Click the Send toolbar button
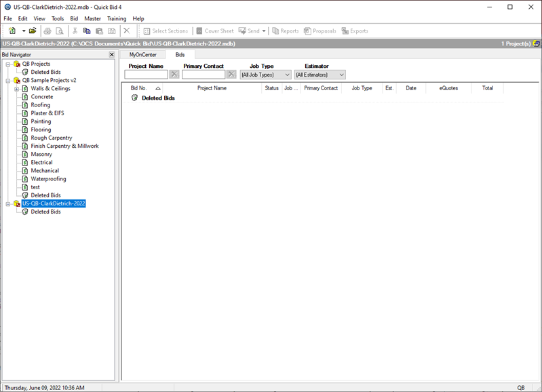The width and height of the screenshot is (542, 392). [249, 31]
